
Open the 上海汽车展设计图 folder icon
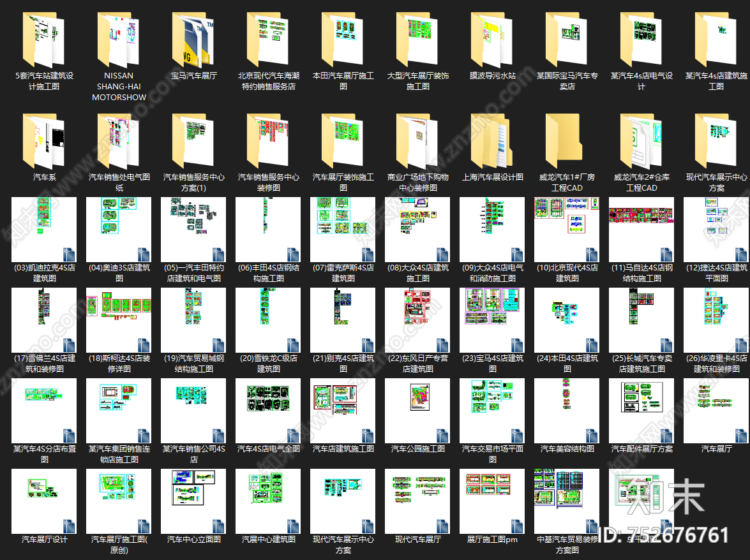click(x=492, y=141)
